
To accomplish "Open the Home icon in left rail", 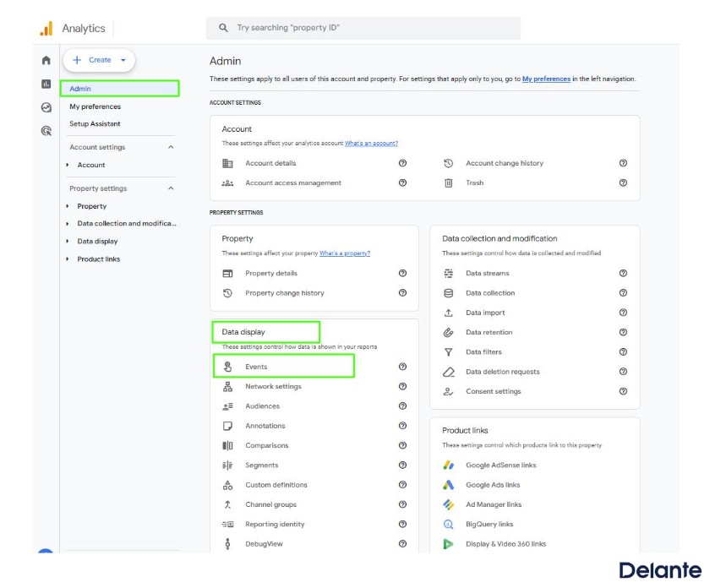I will tap(46, 60).
